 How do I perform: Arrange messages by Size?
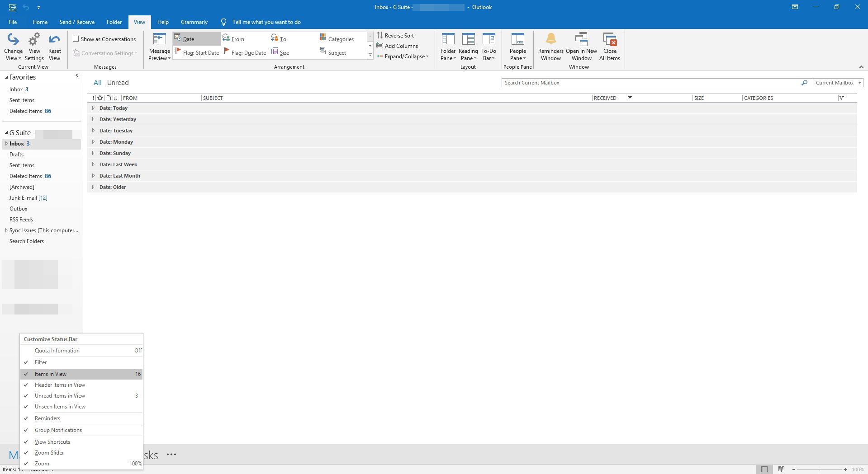pyautogui.click(x=280, y=52)
